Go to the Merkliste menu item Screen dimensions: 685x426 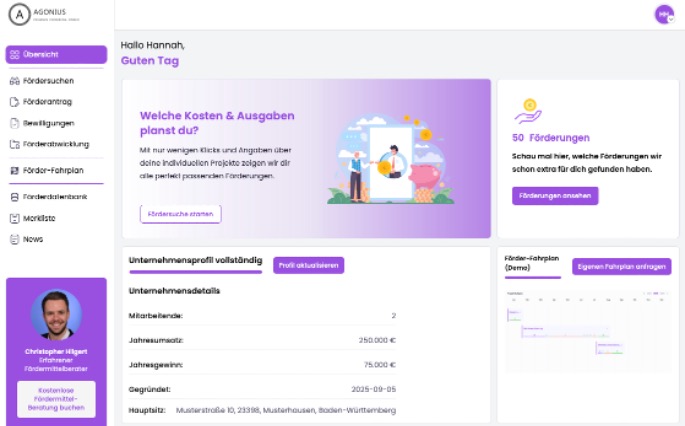(x=41, y=218)
